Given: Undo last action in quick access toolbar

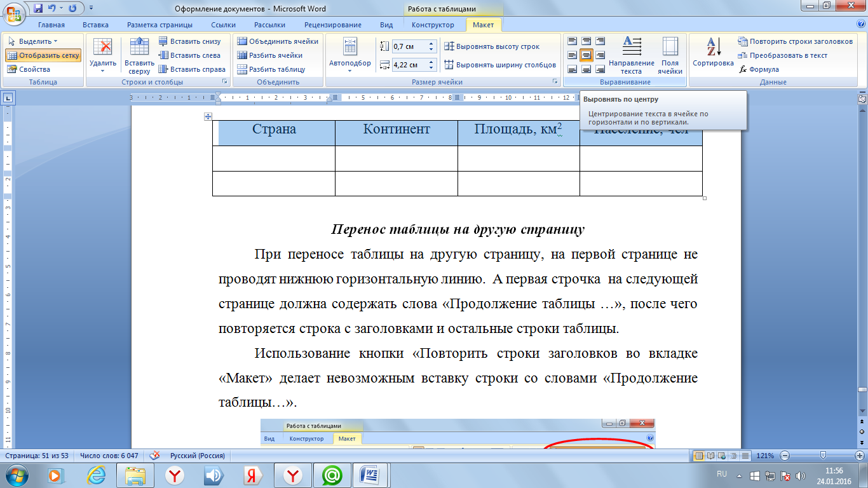Looking at the screenshot, I should tap(51, 8).
